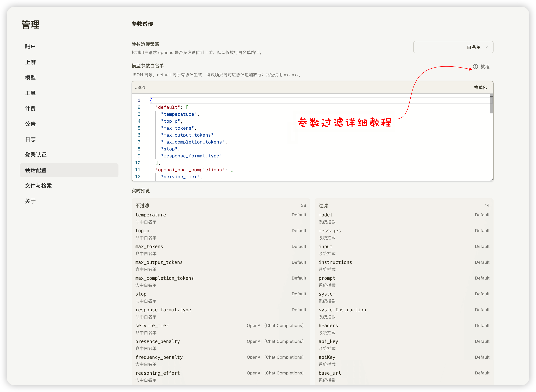This screenshot has width=536, height=392.
Task: Click "response_format.type" in the JSON editor
Action: tap(191, 156)
